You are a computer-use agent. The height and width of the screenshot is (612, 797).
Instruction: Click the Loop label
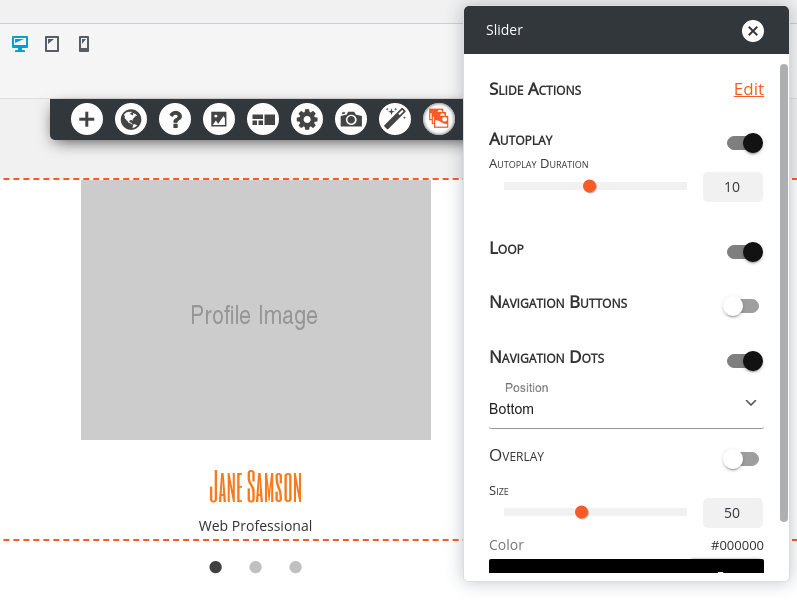pyautogui.click(x=506, y=248)
